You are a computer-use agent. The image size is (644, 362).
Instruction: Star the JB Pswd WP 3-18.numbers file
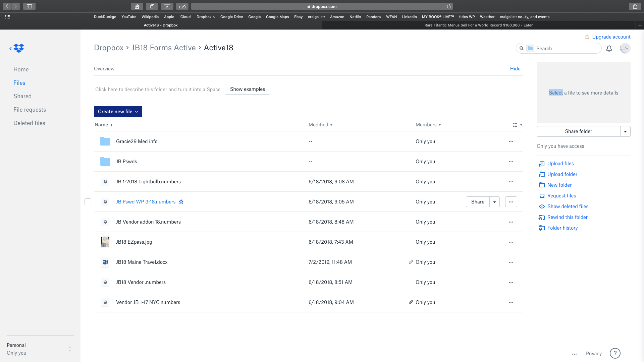click(x=181, y=202)
